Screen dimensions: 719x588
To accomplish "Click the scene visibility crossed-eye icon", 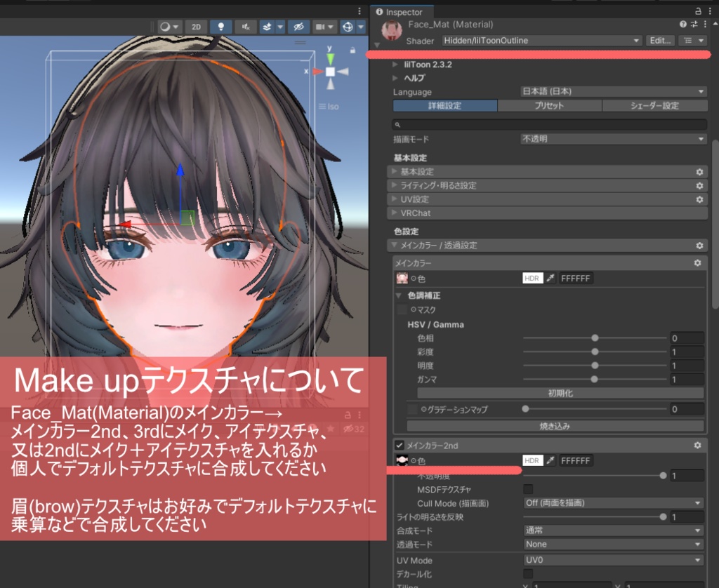I will [297, 26].
